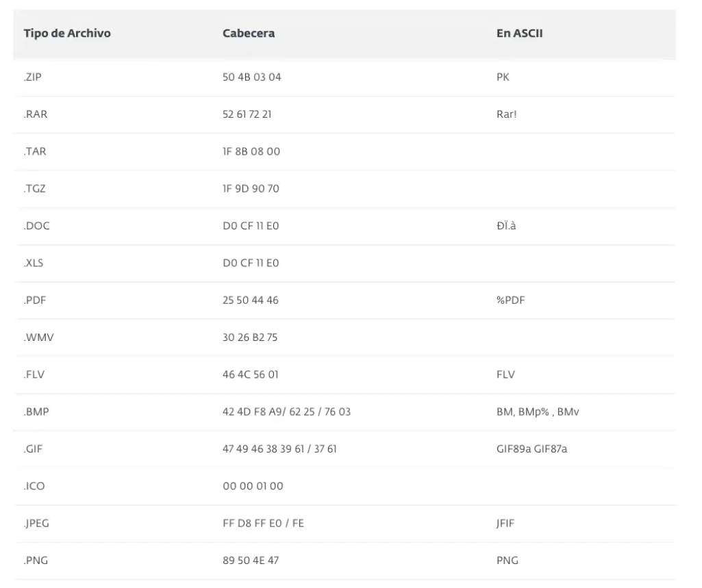This screenshot has height=588, width=702.
Task: Click header value '89 50 4E 47'
Action: click(251, 560)
